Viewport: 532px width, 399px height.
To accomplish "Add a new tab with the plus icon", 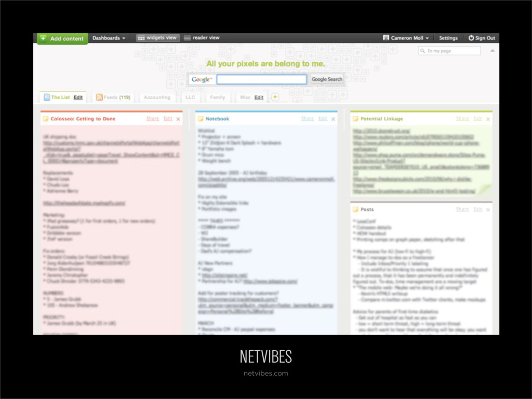I will click(275, 97).
